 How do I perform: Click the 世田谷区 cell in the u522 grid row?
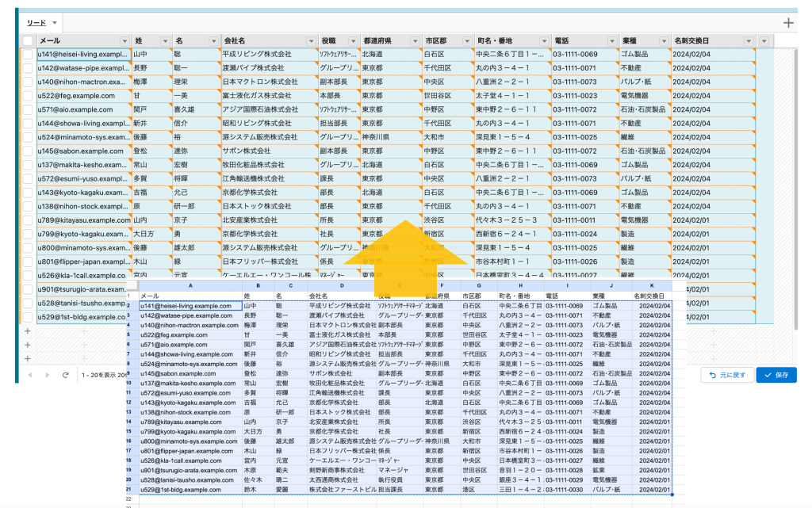tap(448, 96)
